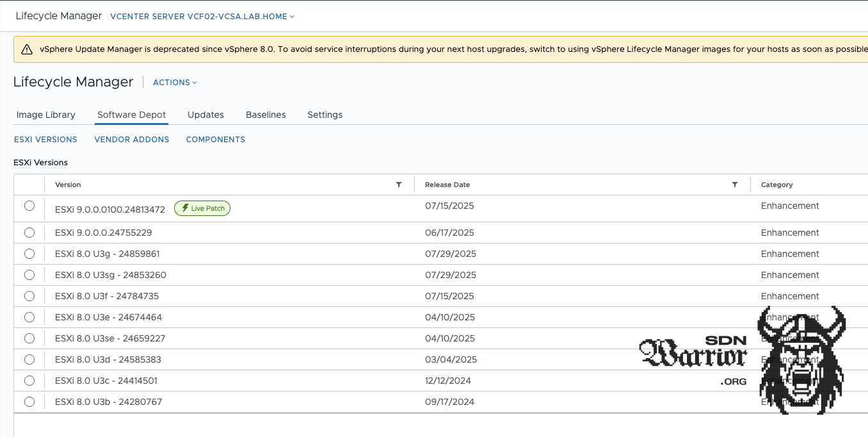Screen dimensions: 868x437
Task: Open the filter for the Version column
Action: click(x=398, y=185)
